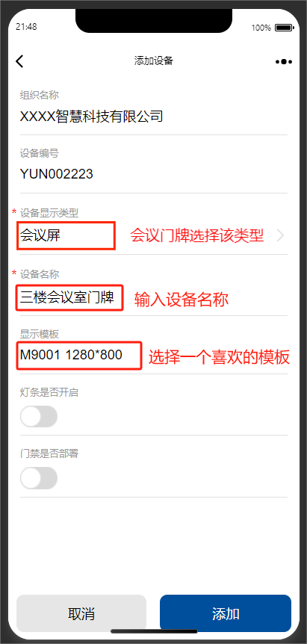Expand the 设备显示类型 chevron arrow
This screenshot has height=644, width=307.
click(x=280, y=236)
